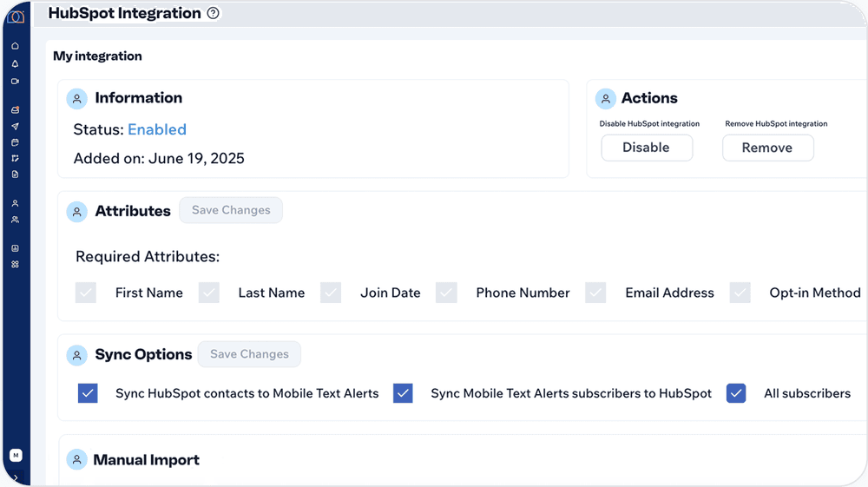Uncheck Sync Mobile Text Alerts subscribers to HubSpot

403,393
